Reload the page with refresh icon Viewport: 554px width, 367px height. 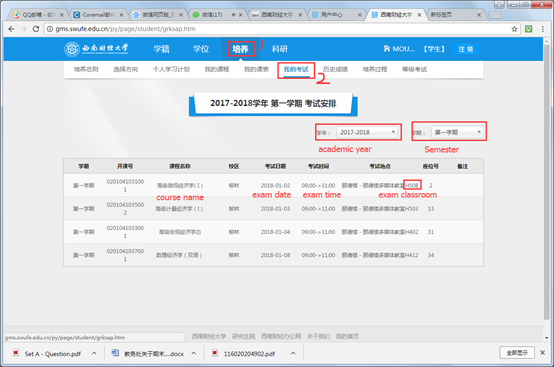36,29
